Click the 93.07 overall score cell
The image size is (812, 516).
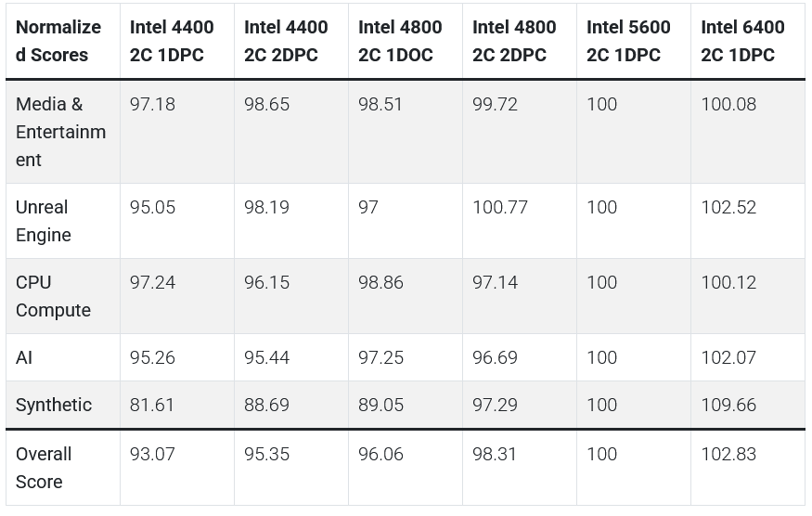point(152,454)
